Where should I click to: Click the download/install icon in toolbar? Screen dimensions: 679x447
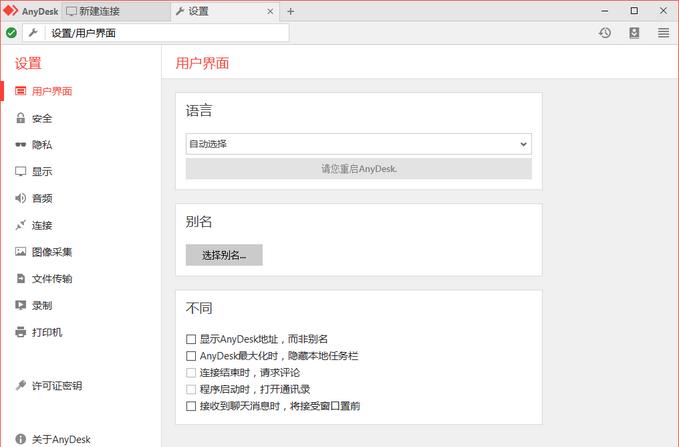pyautogui.click(x=634, y=33)
